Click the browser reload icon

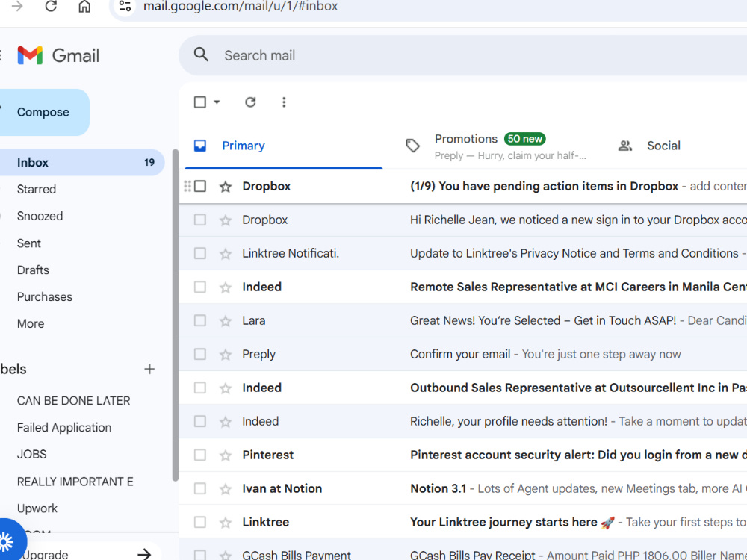(51, 6)
